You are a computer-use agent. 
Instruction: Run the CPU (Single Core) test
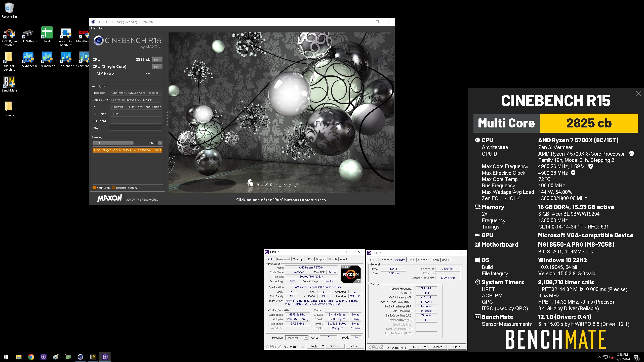pyautogui.click(x=157, y=67)
